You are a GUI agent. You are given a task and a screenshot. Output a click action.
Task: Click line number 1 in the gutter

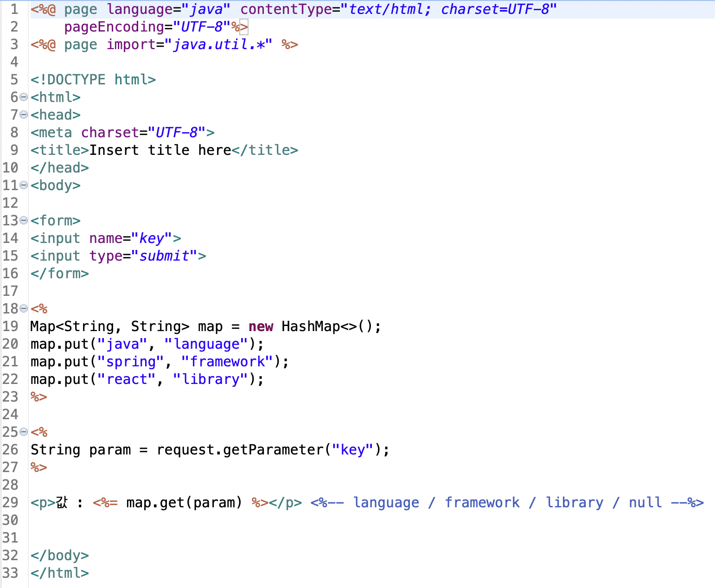(x=14, y=9)
